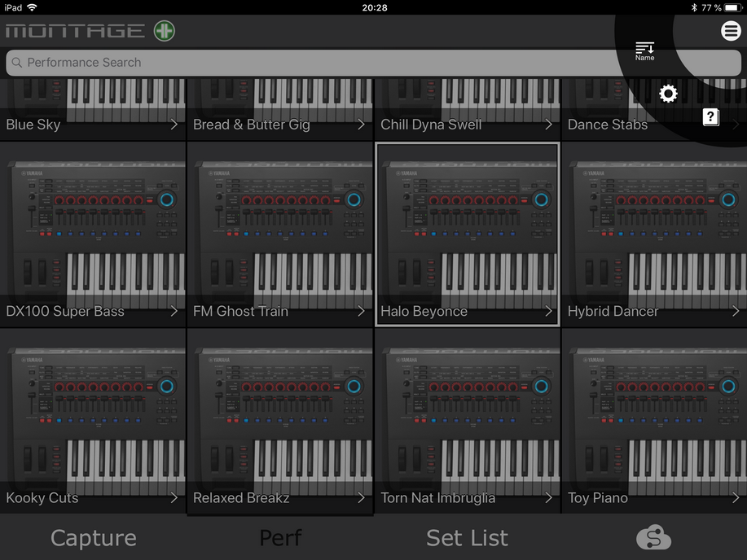Viewport: 747px width, 560px height.
Task: Tap the Soundmondo cloud icon
Action: click(653, 537)
